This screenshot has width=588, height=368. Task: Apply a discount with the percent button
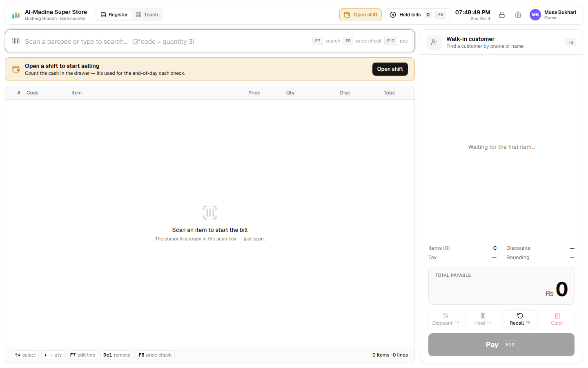coord(446,319)
